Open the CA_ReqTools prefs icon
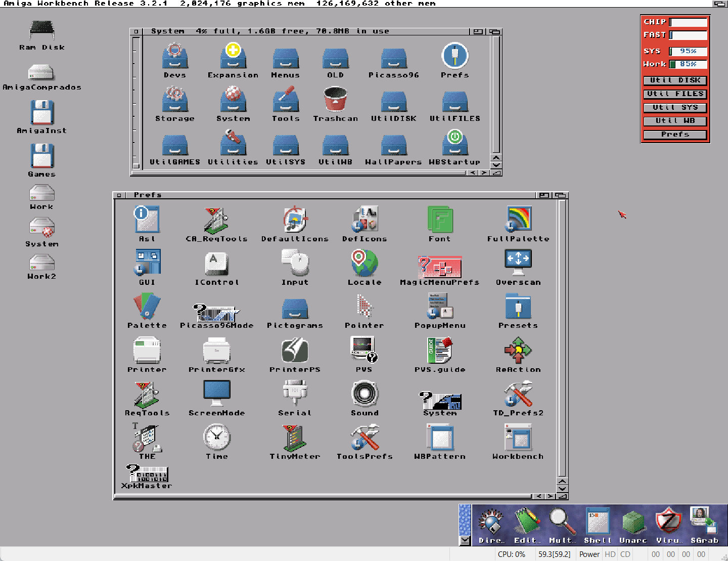This screenshot has width=728, height=561. tap(216, 221)
